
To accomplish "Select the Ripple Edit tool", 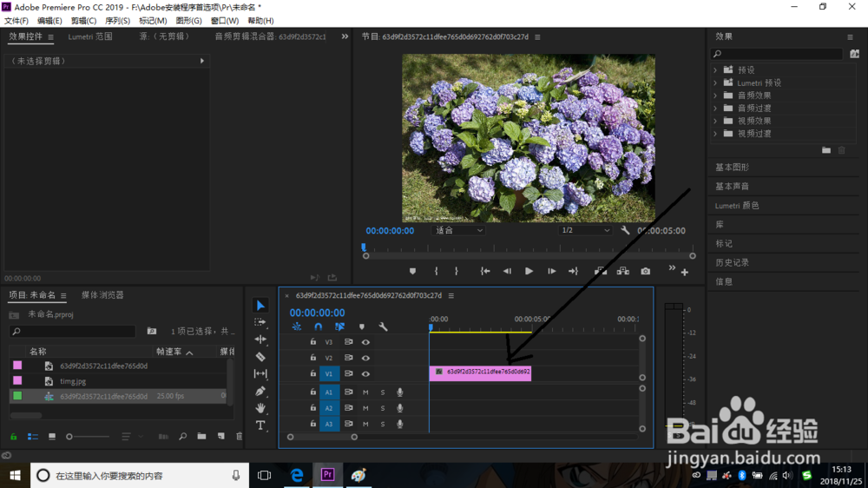I will (260, 339).
